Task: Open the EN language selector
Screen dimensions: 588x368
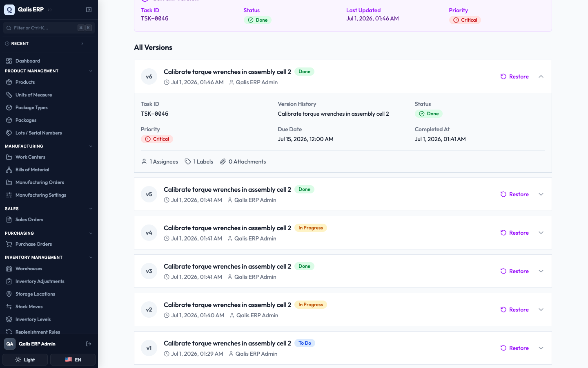Action: coord(73,360)
